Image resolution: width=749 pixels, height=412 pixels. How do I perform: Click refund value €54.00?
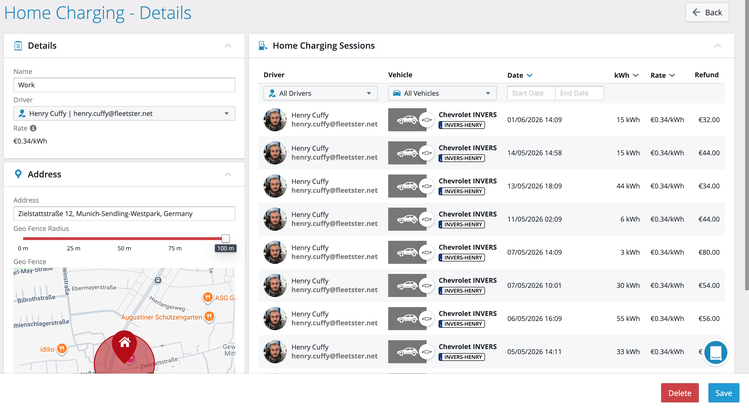(709, 285)
